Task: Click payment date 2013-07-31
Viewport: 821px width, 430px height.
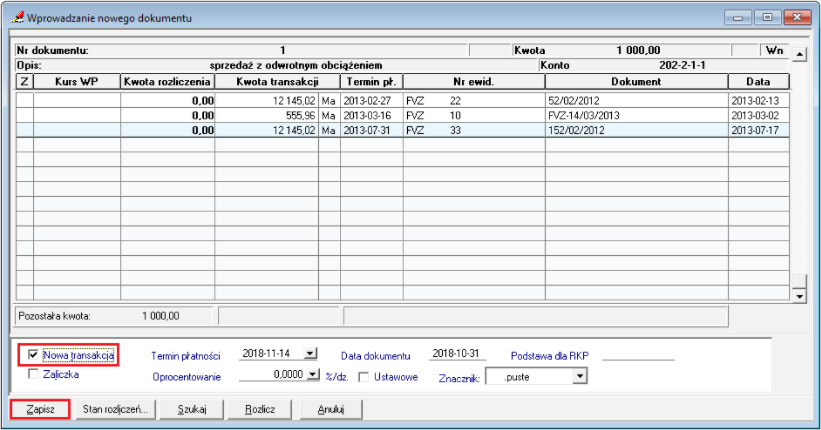Action: click(x=367, y=130)
